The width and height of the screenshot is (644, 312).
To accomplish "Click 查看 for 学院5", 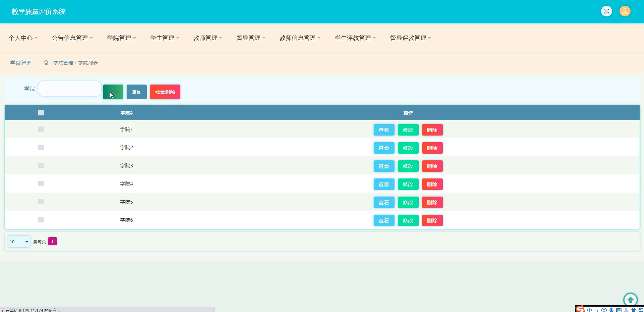I will coord(384,202).
